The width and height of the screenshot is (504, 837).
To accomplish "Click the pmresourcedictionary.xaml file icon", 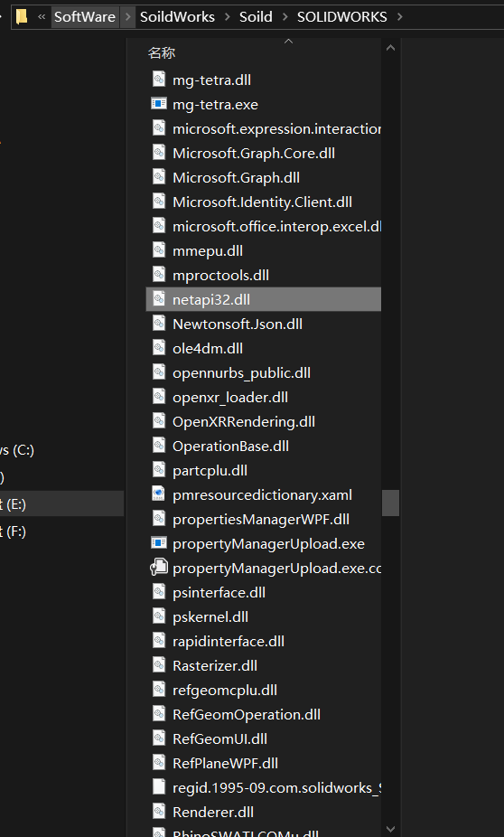I will pos(159,494).
